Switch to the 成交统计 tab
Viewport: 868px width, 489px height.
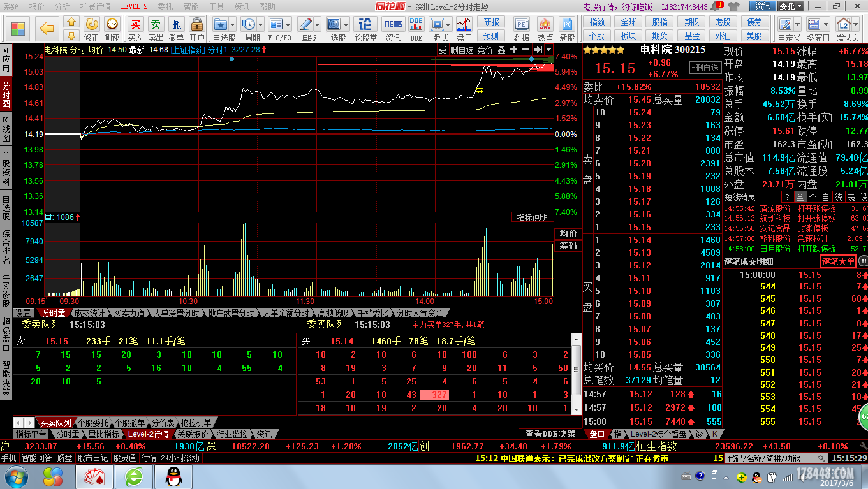pyautogui.click(x=89, y=313)
